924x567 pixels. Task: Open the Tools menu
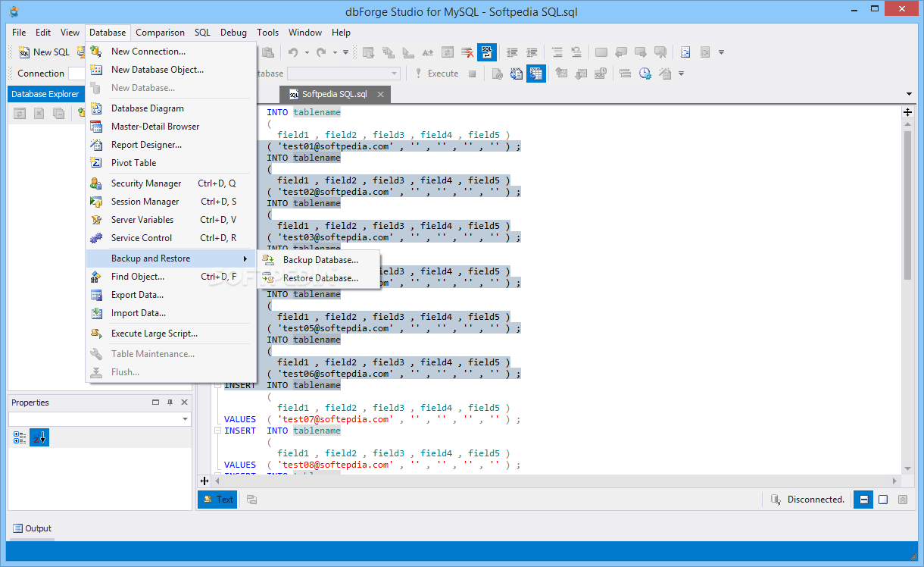(x=267, y=33)
